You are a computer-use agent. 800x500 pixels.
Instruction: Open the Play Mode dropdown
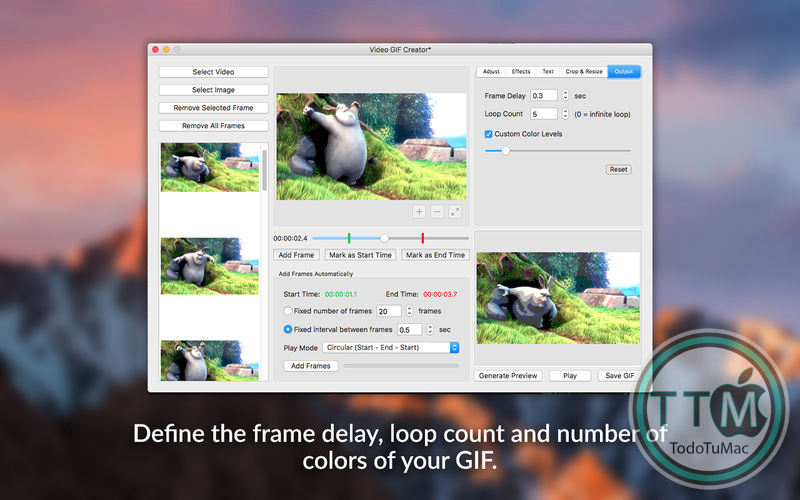click(x=391, y=347)
